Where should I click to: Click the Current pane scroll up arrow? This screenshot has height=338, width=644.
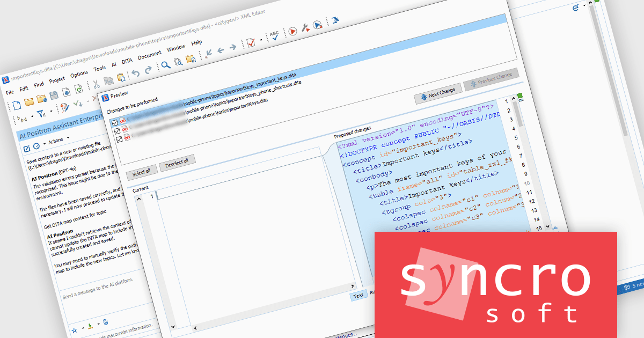138,198
